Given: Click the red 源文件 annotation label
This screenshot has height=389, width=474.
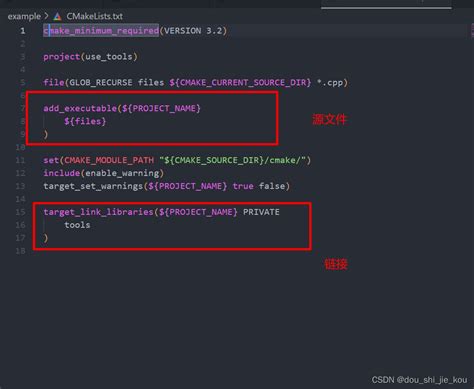Looking at the screenshot, I should click(x=330, y=119).
